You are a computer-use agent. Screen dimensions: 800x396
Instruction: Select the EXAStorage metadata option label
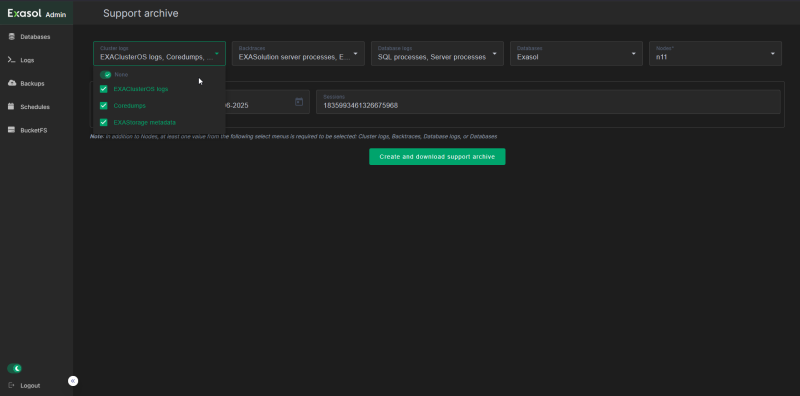[145, 122]
